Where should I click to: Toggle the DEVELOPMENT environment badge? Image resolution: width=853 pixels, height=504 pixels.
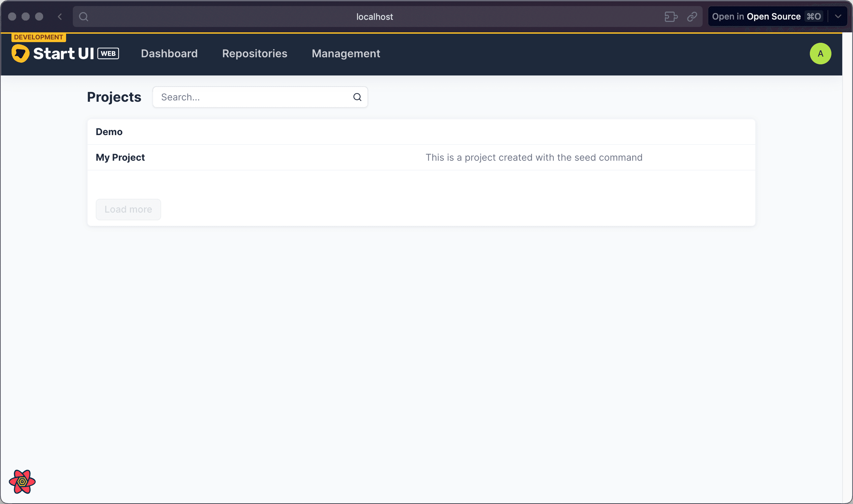pos(37,37)
